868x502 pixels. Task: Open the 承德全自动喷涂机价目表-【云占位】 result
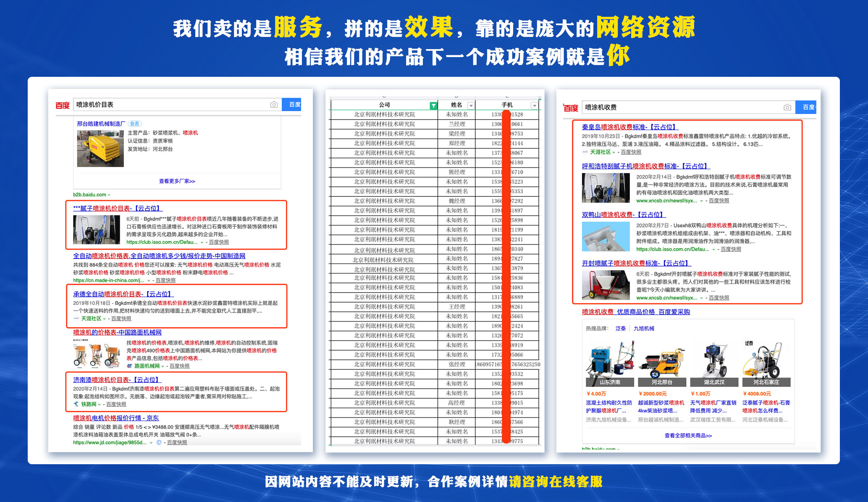(123, 294)
